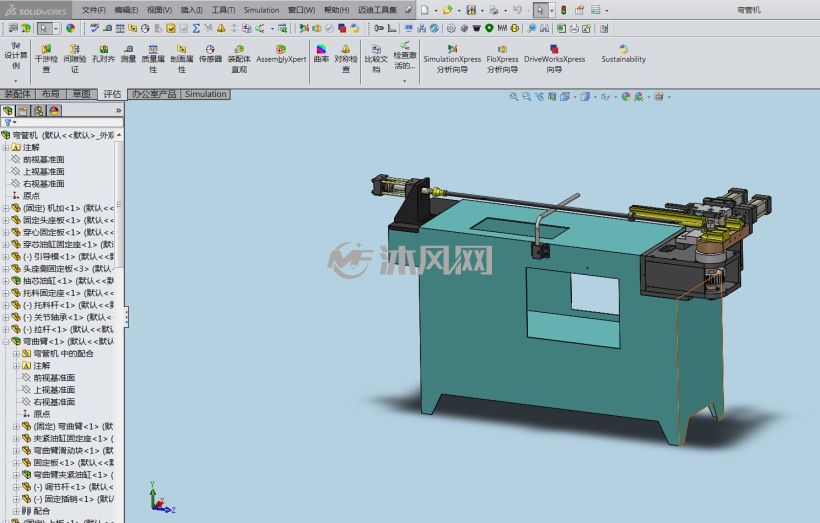Switch to ConfigurationManager panel tab
The image size is (820, 523).
[x=39, y=110]
